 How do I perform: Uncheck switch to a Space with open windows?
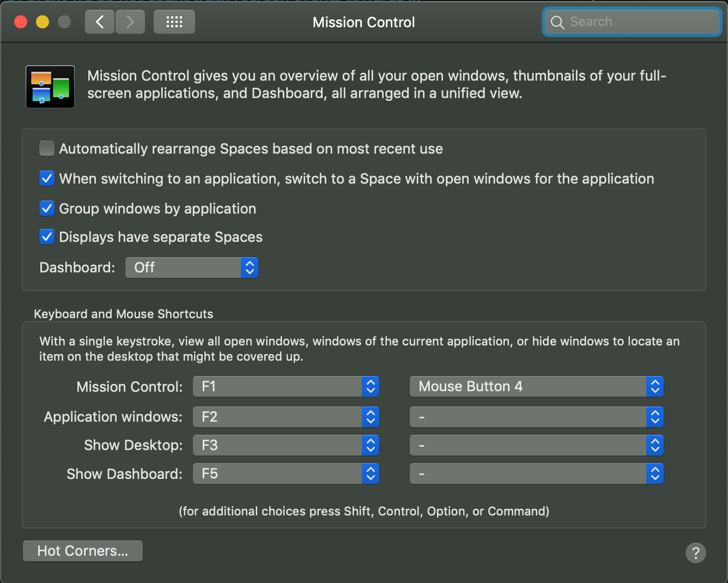[x=47, y=178]
